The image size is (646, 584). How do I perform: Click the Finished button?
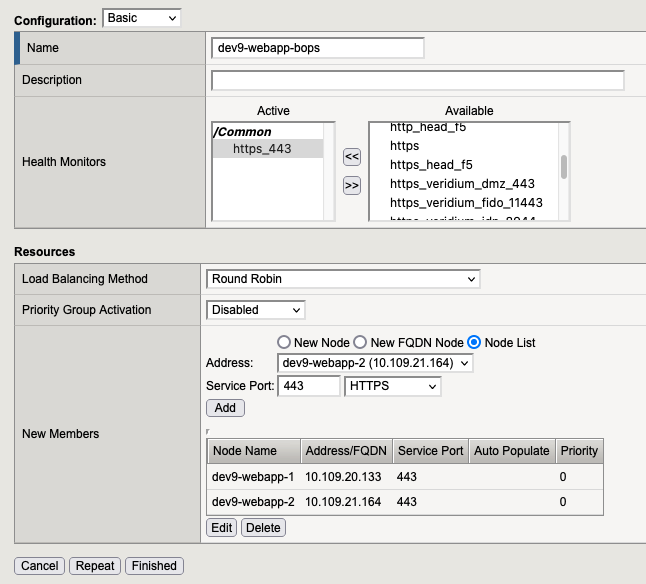click(154, 566)
